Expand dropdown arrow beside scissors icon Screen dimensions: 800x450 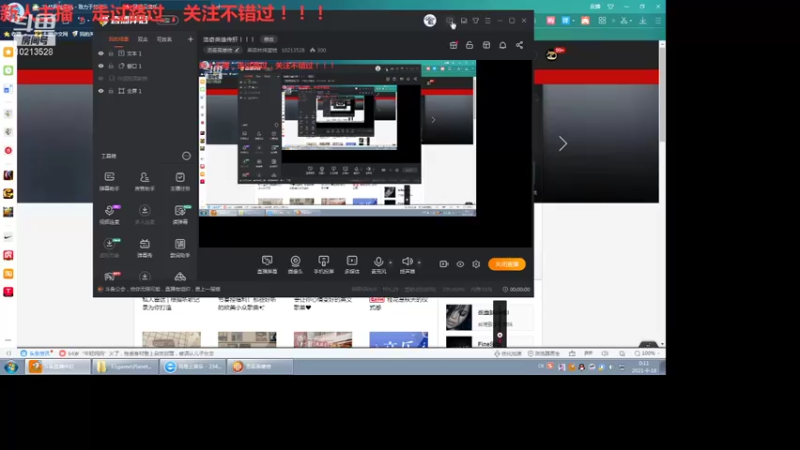tap(631, 20)
